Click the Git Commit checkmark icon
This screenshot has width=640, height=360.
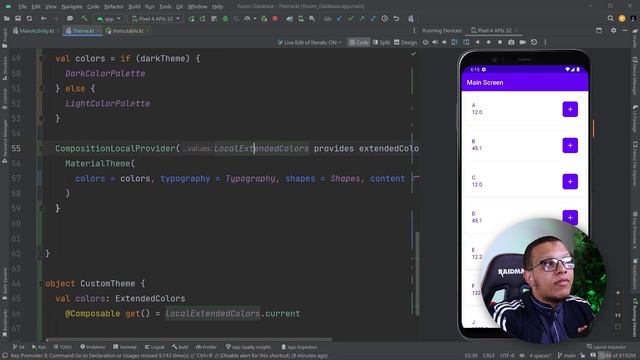351,18
